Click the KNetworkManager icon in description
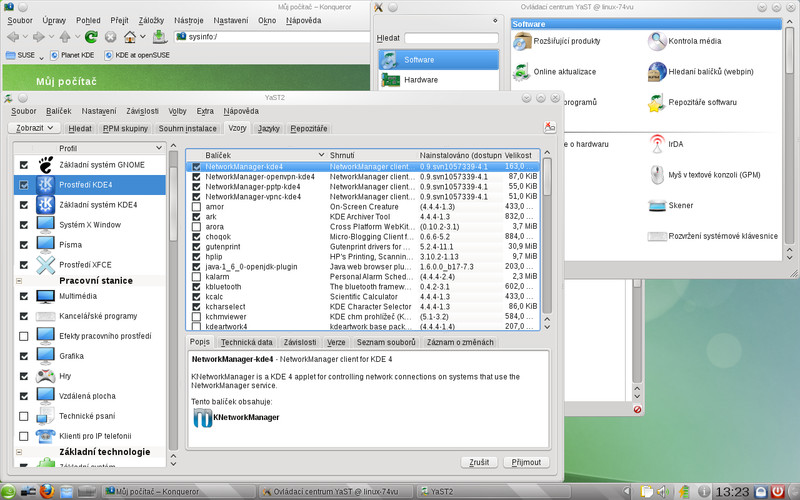Viewport: 800px width, 500px height. coord(203,417)
